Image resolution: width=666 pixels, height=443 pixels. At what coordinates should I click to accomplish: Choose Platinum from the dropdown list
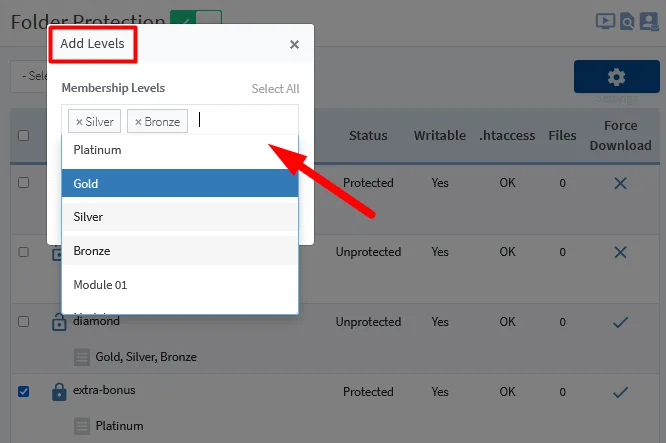(180, 150)
